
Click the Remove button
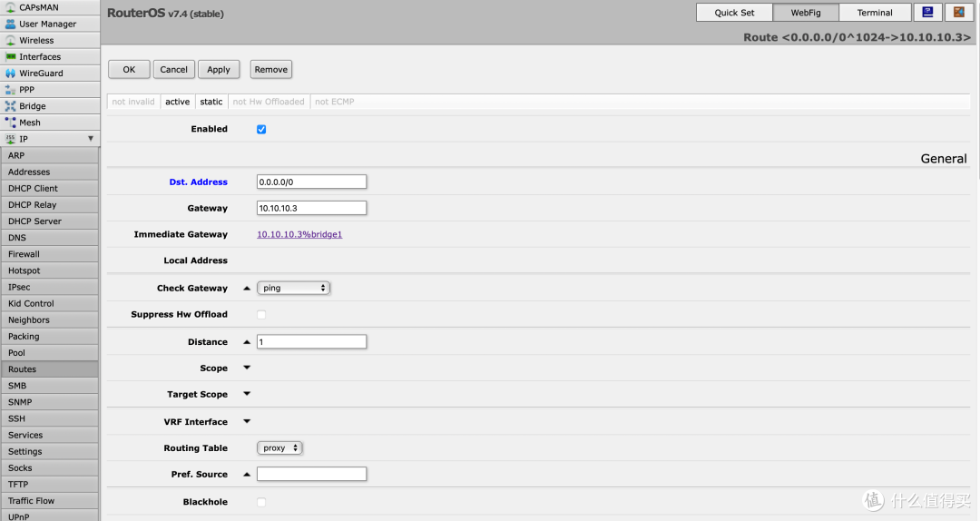[271, 69]
